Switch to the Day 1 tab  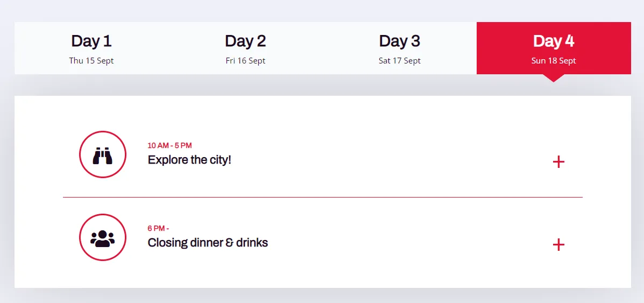coord(91,48)
